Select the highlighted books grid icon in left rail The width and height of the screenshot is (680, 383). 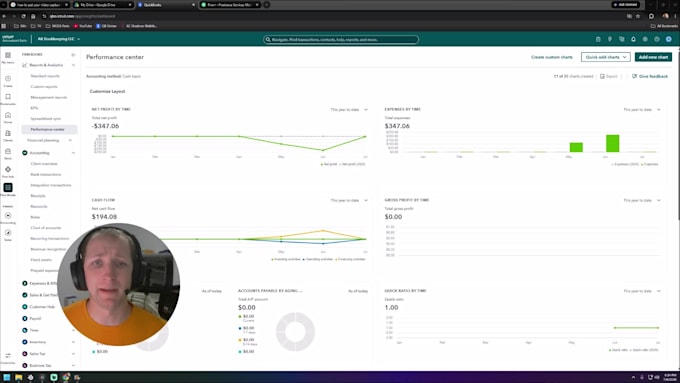point(8,187)
